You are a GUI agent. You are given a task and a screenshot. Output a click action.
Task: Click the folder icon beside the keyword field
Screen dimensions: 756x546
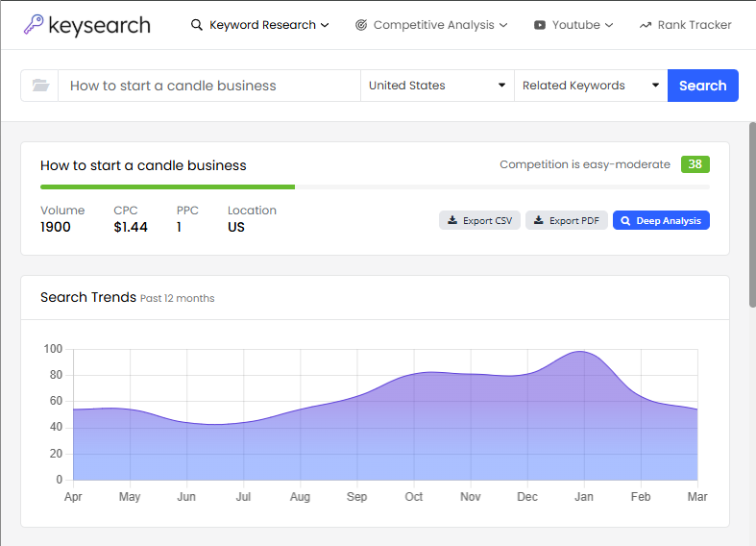click(39, 86)
